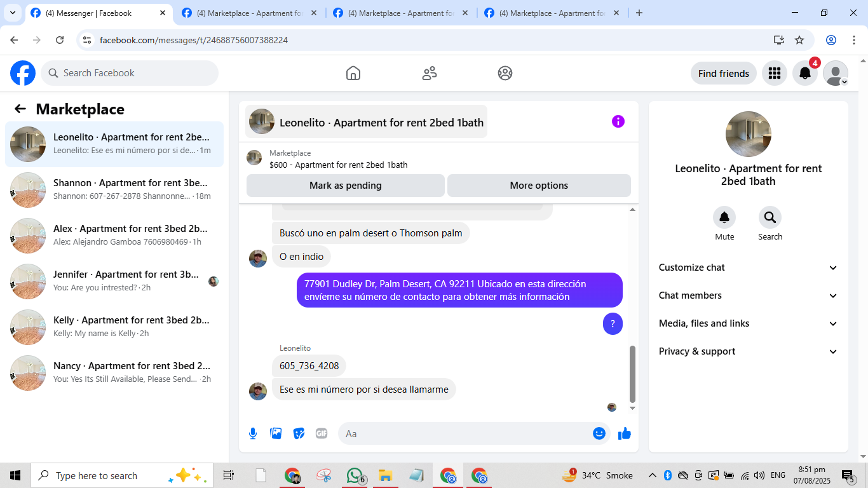Search in conversation magnifier icon
The height and width of the screenshot is (488, 868).
[770, 218]
